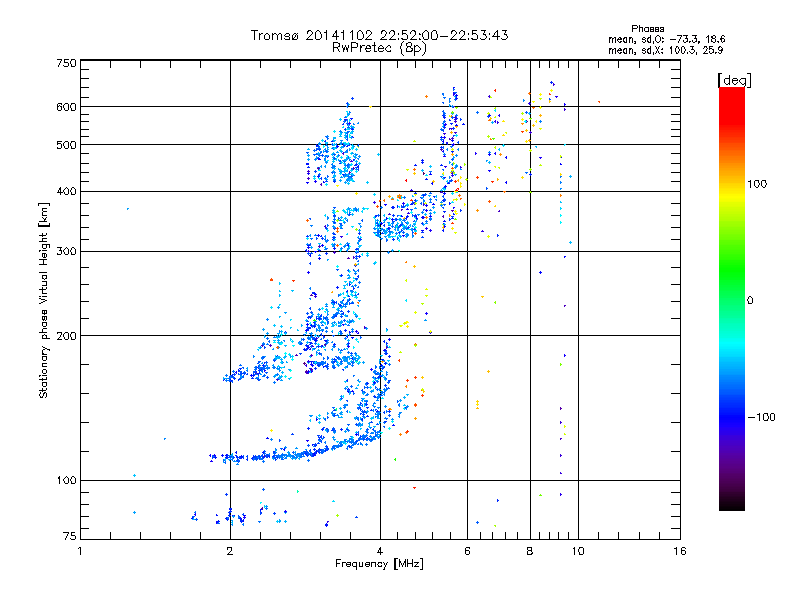Screen dimensions: 800x600
Task: Click the y-axis tick label '500'
Action: pyautogui.click(x=66, y=145)
